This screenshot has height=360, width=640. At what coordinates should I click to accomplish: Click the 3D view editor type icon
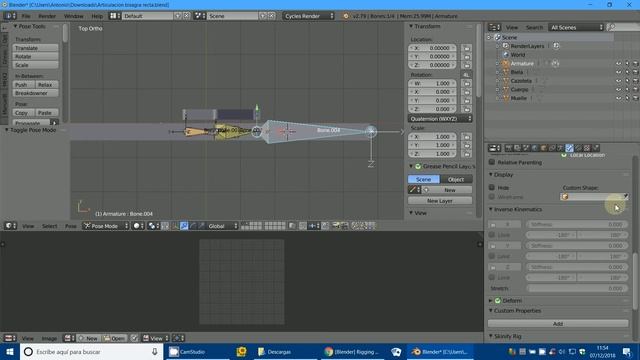pos(10,226)
